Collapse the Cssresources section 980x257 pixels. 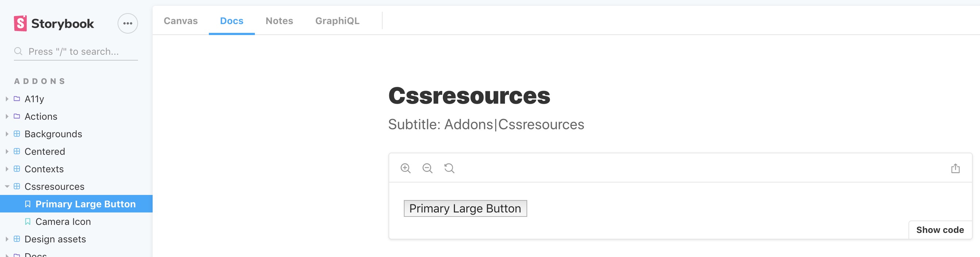point(7,186)
